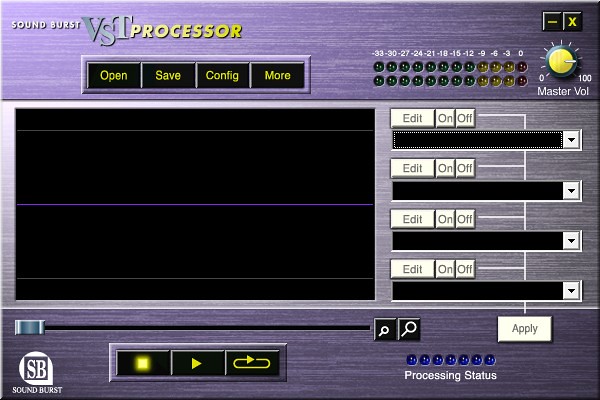Turn Off the first effect slot

click(465, 118)
